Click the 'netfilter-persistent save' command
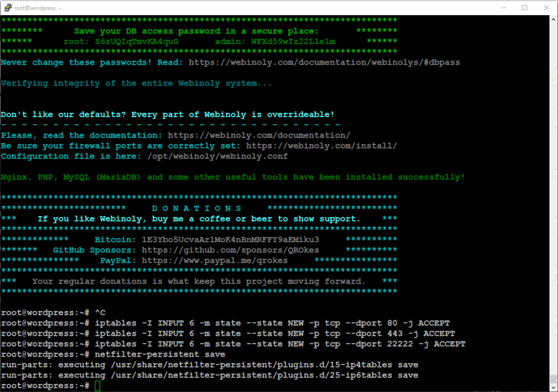Viewport: 558px width, 392px height. coord(160,354)
